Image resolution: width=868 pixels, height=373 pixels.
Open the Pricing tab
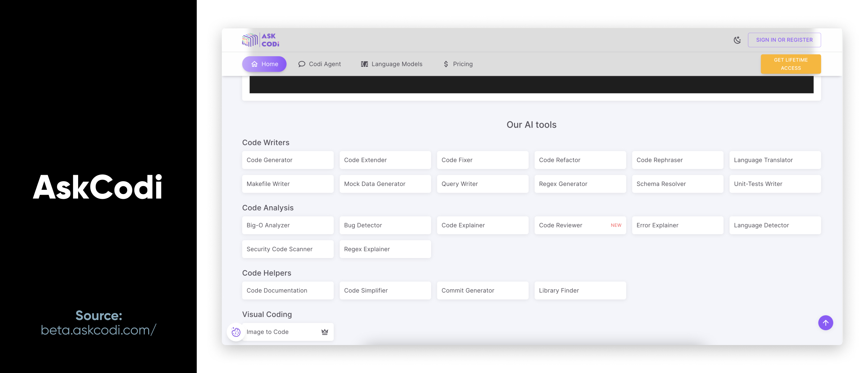point(458,64)
